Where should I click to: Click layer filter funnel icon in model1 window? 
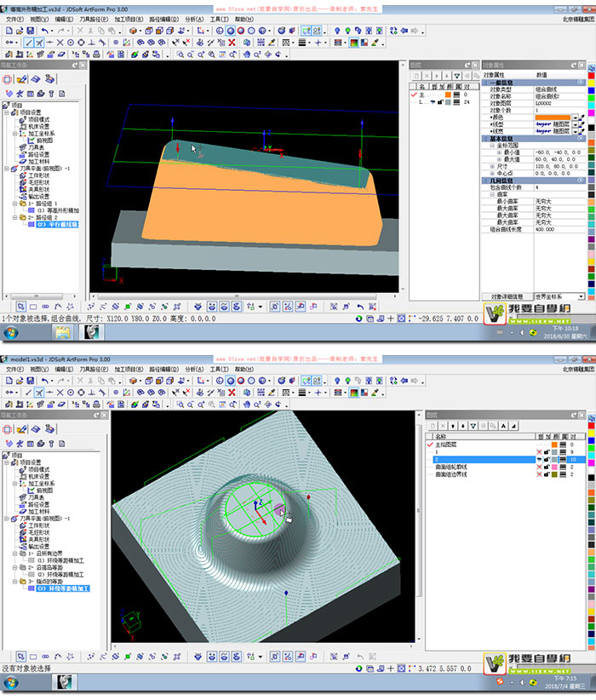pos(473,426)
